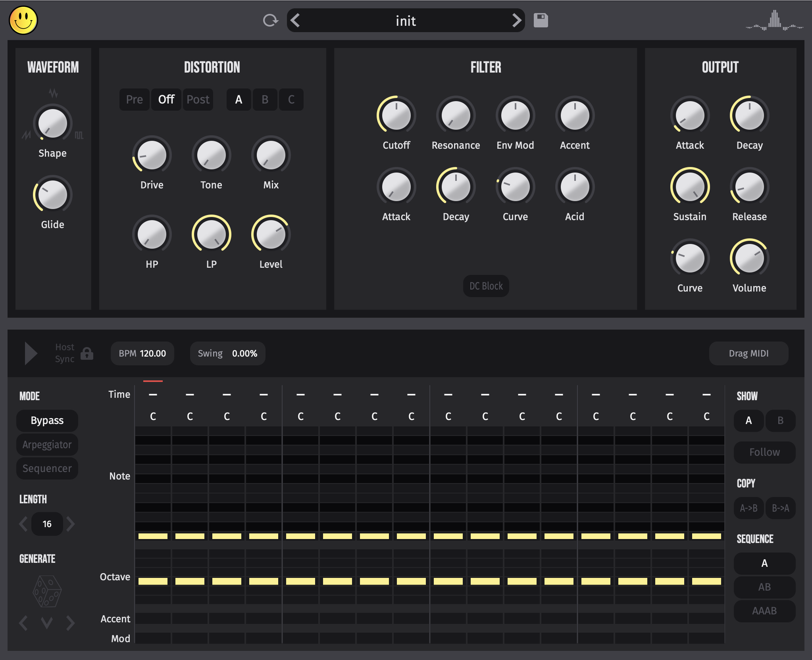The image size is (812, 660).
Task: Click the sawtooth waveform icon
Action: tap(27, 135)
